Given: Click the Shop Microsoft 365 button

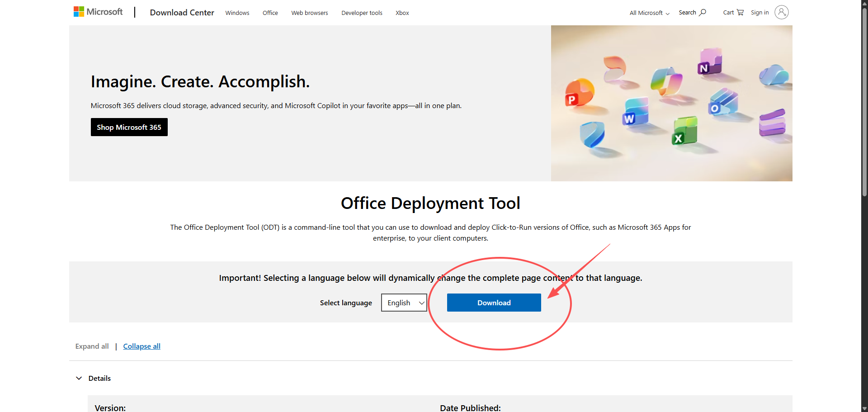Looking at the screenshot, I should tap(129, 127).
